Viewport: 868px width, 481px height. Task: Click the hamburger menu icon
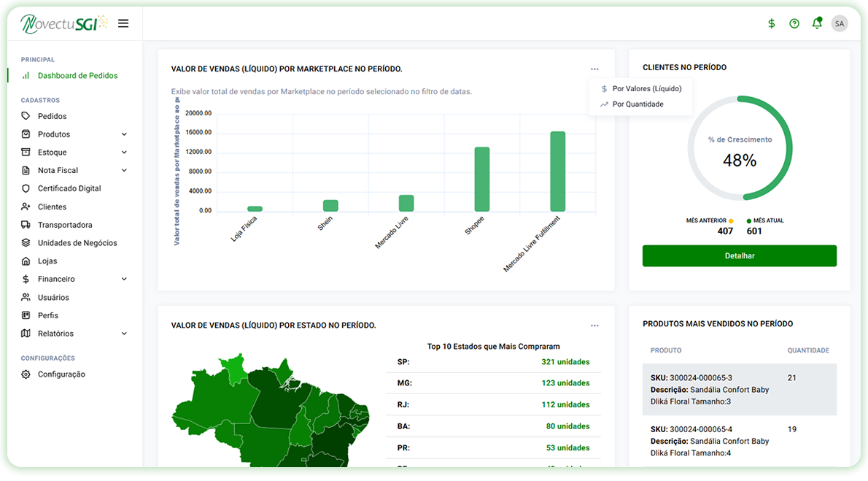point(123,23)
